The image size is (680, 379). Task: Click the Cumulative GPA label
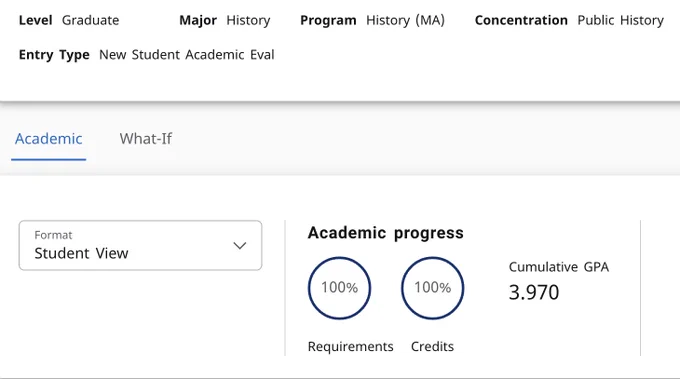point(559,267)
